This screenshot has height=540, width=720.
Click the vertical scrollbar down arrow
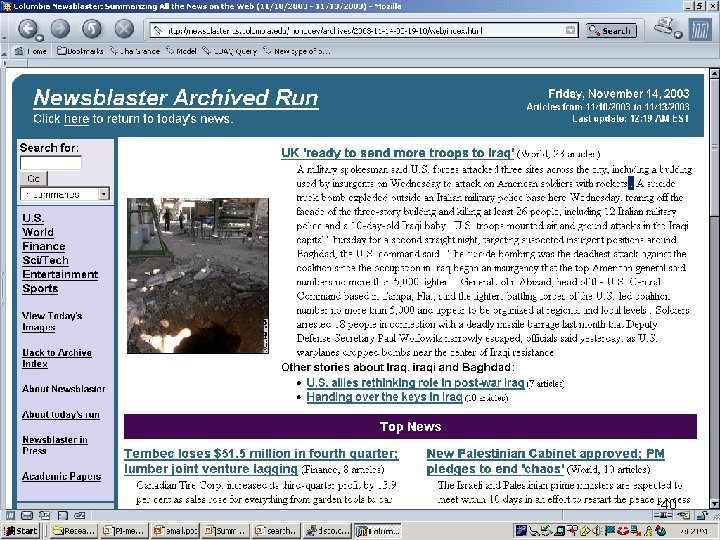tap(714, 503)
